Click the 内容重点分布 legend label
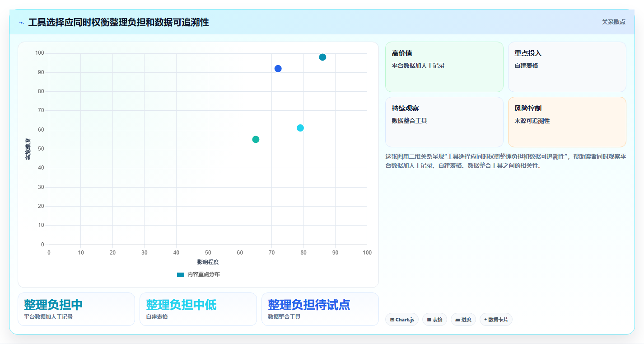 point(204,274)
